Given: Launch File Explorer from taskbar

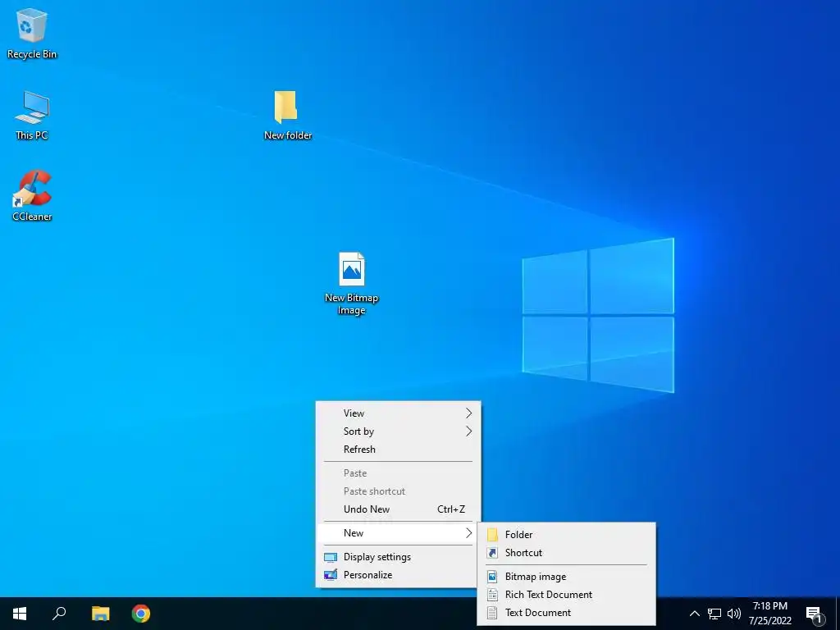Looking at the screenshot, I should (x=100, y=614).
